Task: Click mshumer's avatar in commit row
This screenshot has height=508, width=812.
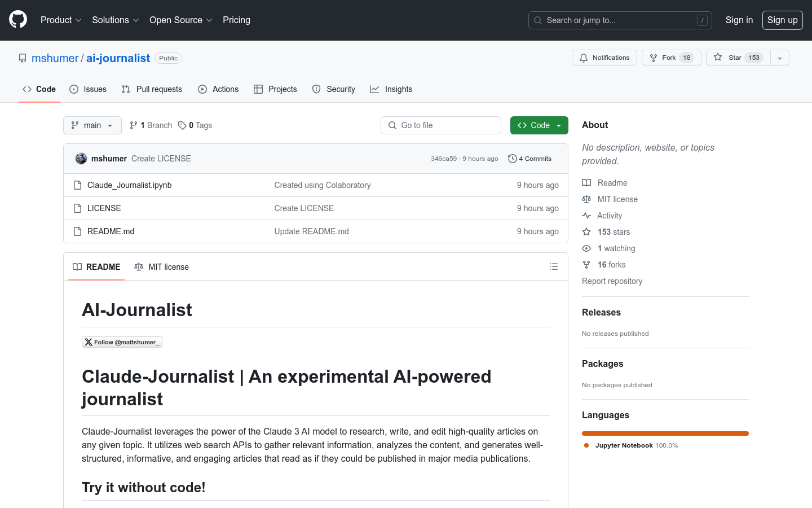Action: point(81,159)
